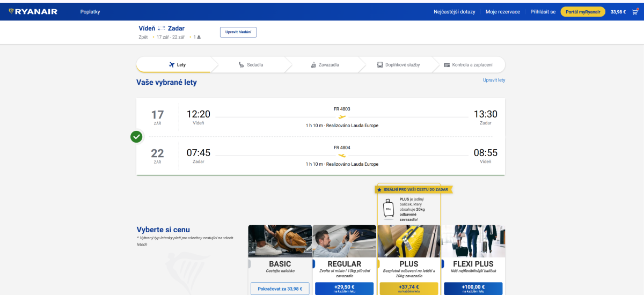
Task: Open the shopping cart icon
Action: click(635, 11)
